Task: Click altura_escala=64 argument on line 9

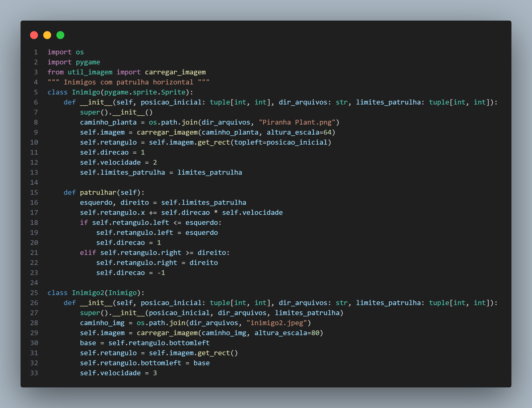Action: click(x=299, y=132)
